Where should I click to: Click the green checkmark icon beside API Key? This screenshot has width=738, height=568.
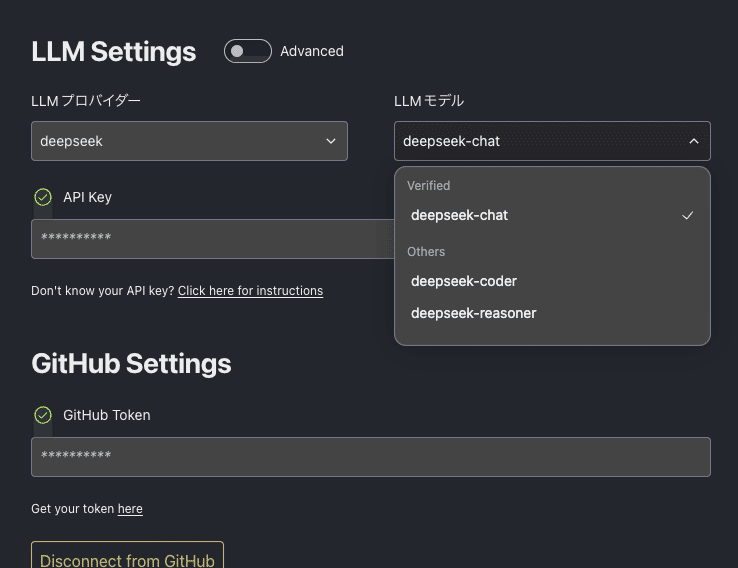tap(43, 197)
